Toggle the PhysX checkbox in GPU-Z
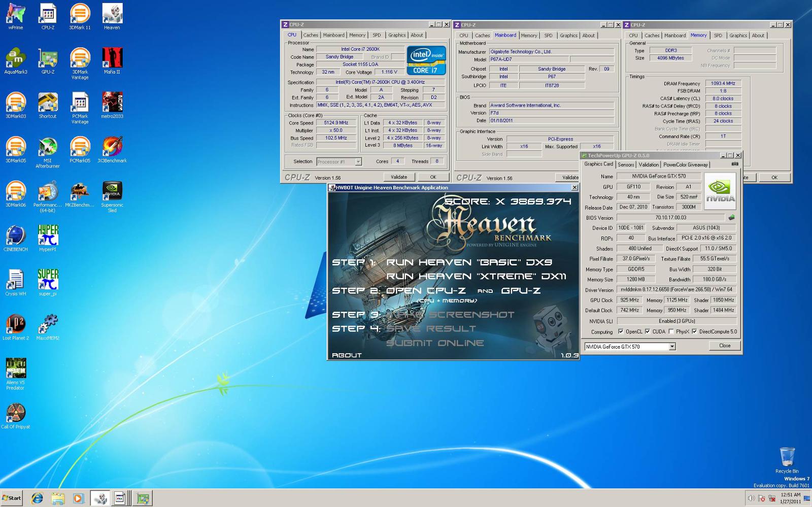This screenshot has width=812, height=507. click(x=671, y=331)
